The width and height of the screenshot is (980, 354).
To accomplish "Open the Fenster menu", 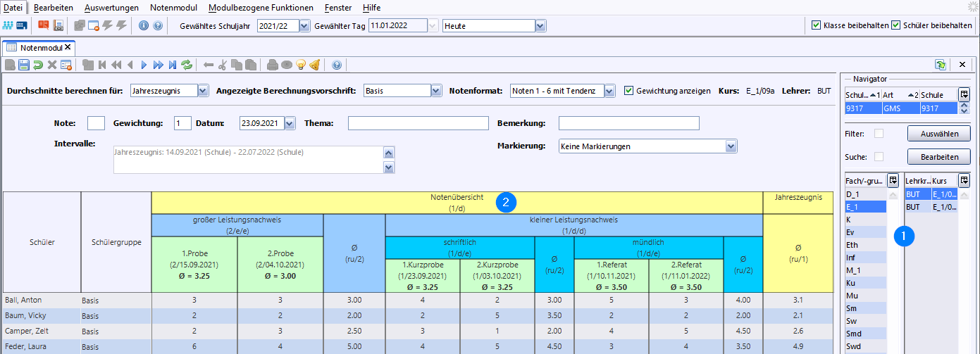I will click(338, 8).
